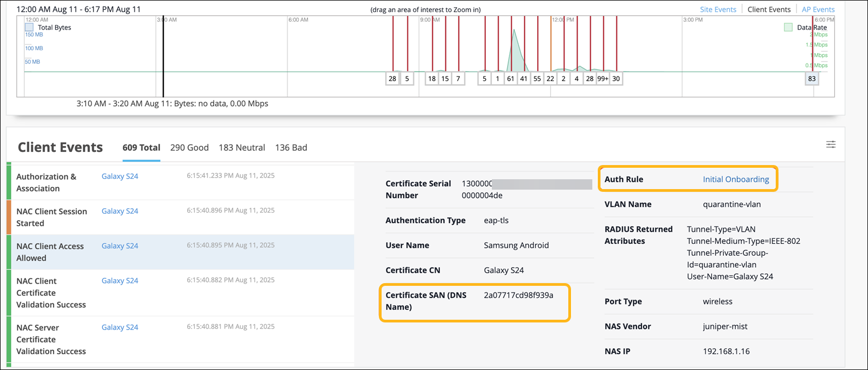This screenshot has width=868, height=370.
Task: Select the NAC Client Session Started event
Action: (52, 217)
